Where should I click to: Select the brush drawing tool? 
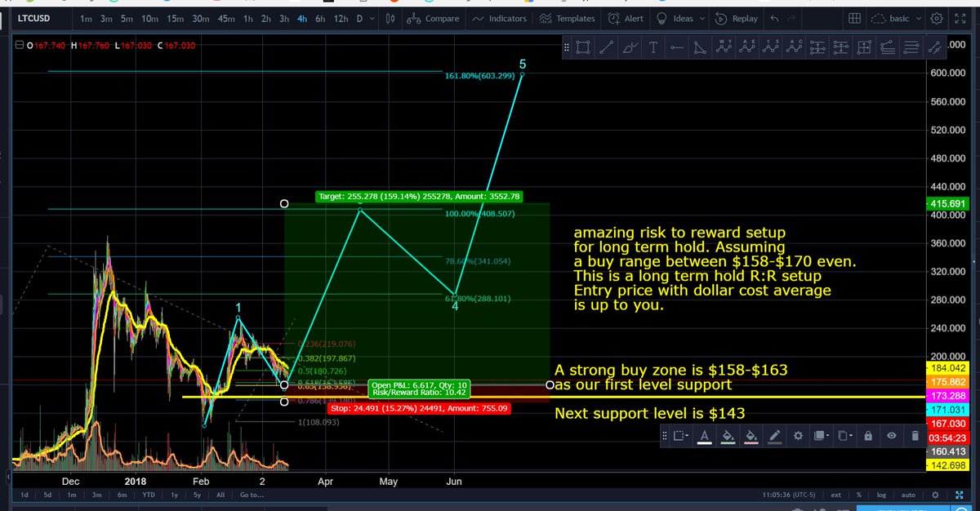(630, 47)
